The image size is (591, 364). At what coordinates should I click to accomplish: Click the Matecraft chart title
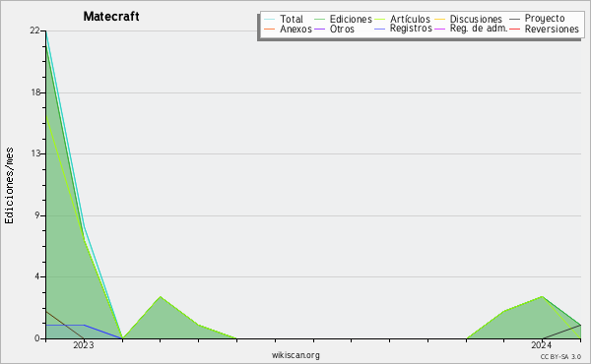coord(111,16)
